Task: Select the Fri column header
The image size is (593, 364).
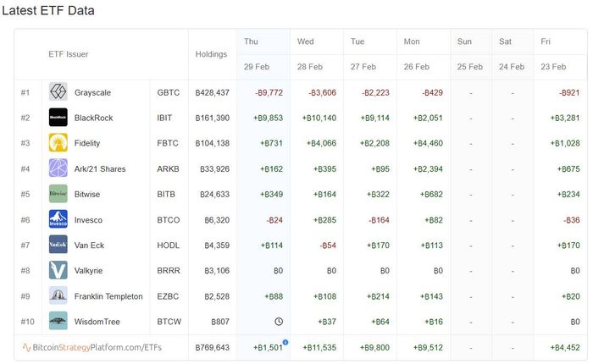Action: coord(546,41)
